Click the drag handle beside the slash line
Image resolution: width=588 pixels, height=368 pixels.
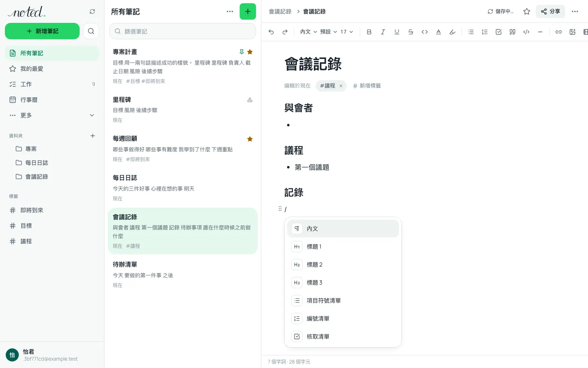(x=280, y=209)
